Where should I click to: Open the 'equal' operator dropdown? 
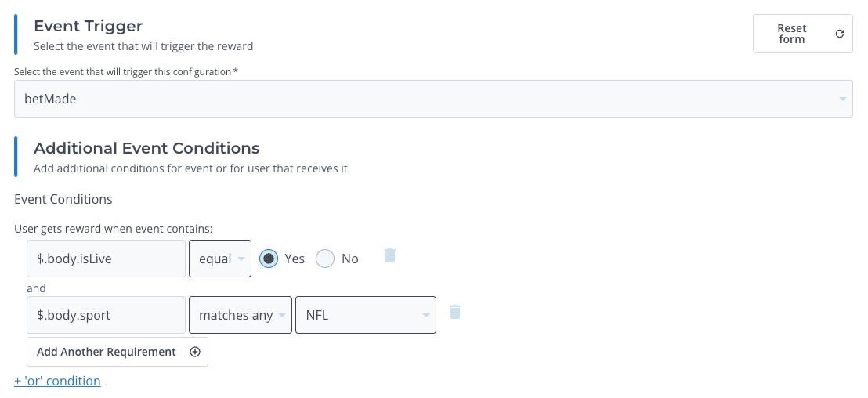(x=219, y=259)
